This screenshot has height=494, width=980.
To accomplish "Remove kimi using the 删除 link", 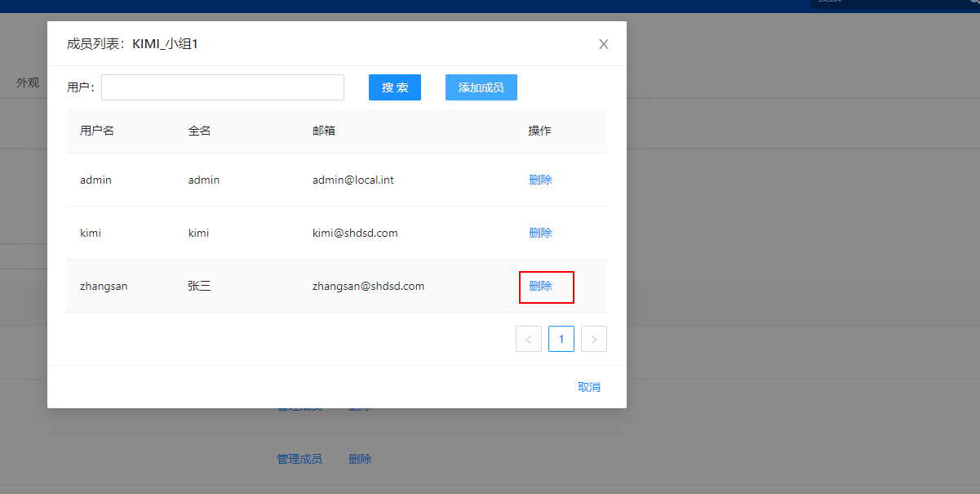I will tap(540, 233).
